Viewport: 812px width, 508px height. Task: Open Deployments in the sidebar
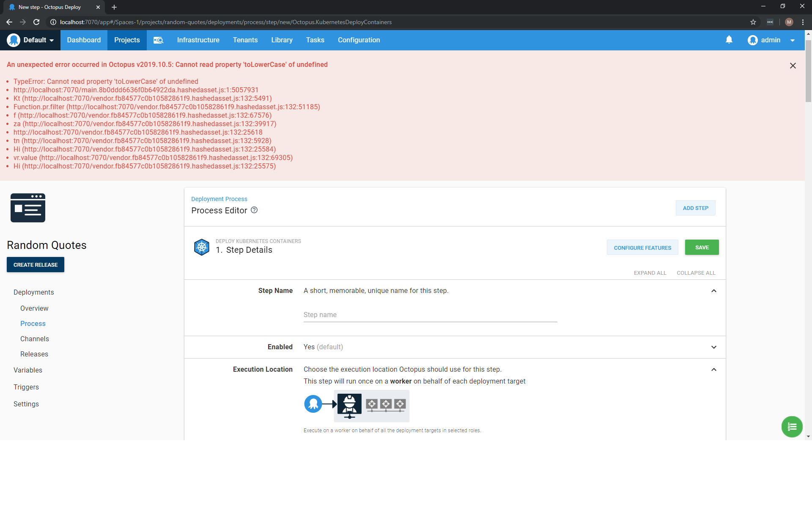[34, 292]
